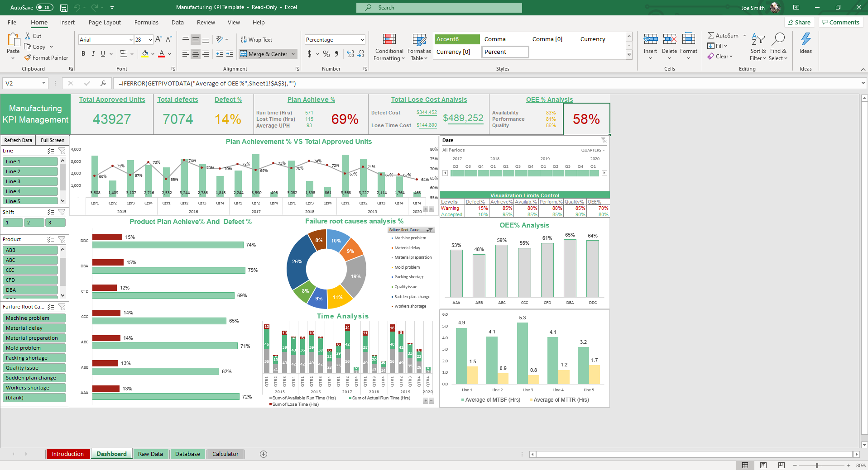Open Conditional Formatting

tap(388, 47)
